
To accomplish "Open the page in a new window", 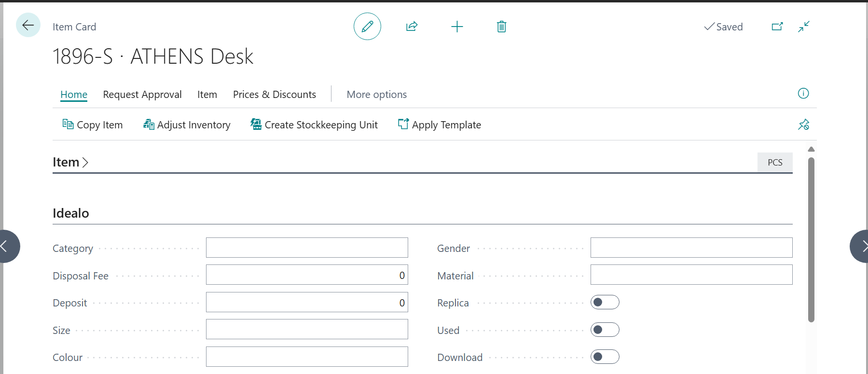I will [x=777, y=27].
